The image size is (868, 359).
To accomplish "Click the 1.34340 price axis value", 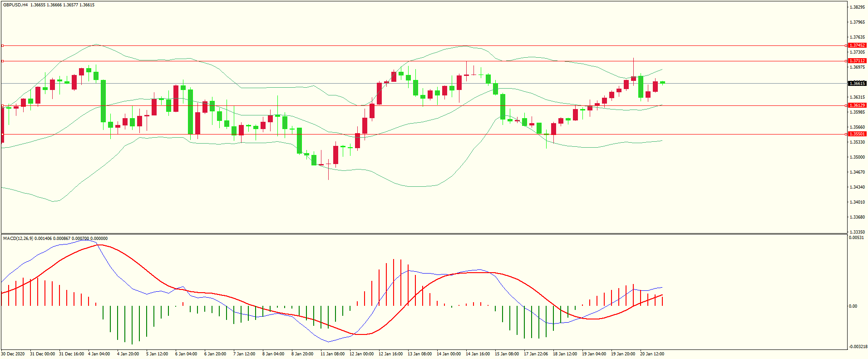I will pos(857,187).
